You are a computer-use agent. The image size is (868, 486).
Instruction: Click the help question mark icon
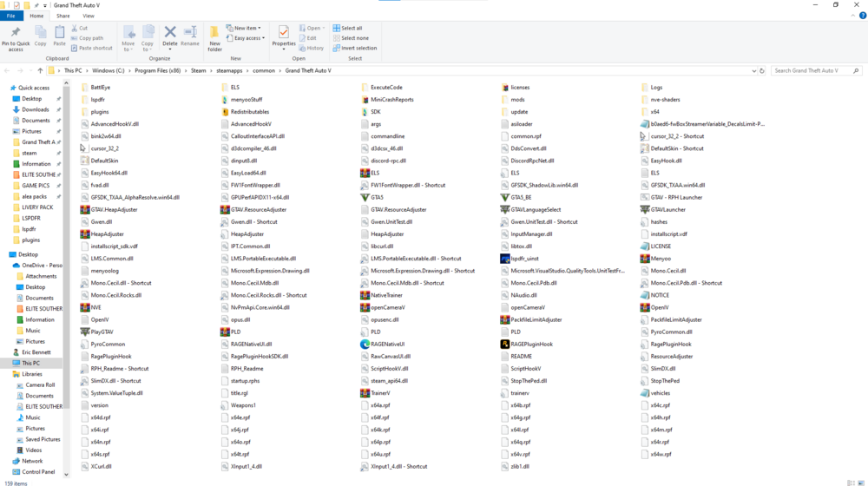[863, 16]
